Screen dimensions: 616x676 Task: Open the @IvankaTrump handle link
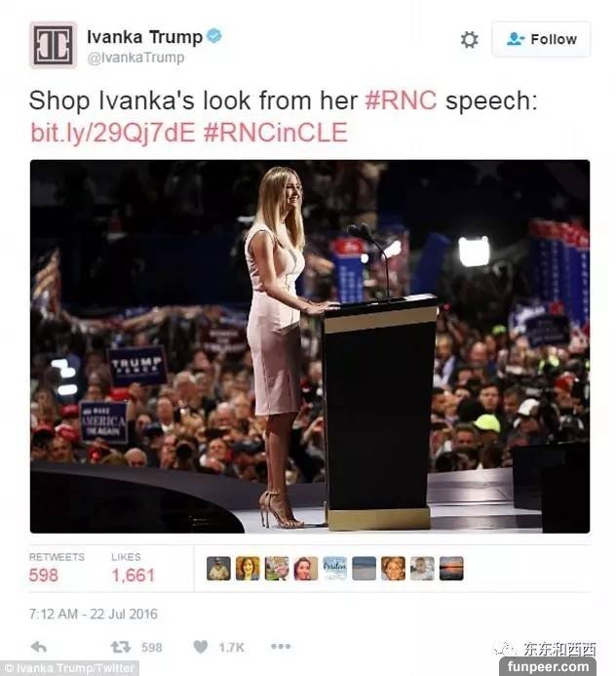click(135, 58)
